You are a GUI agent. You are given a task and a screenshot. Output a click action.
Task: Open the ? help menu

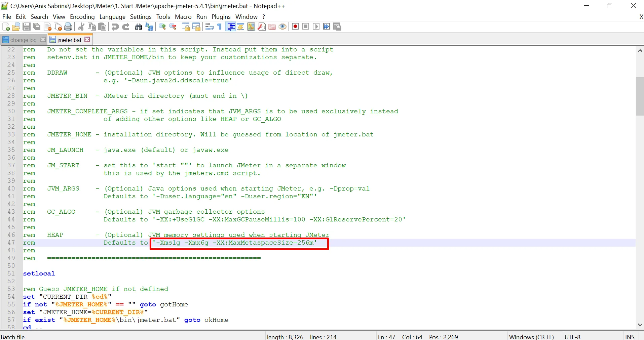pyautogui.click(x=264, y=17)
